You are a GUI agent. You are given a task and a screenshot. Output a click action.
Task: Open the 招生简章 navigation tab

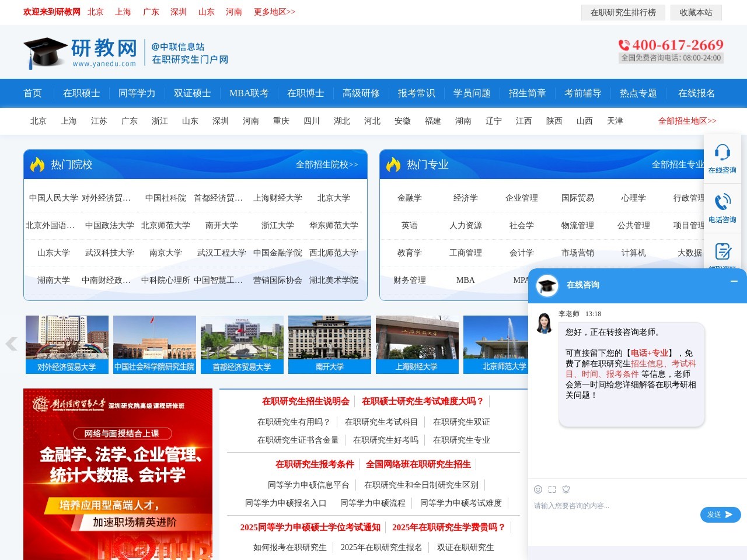pyautogui.click(x=528, y=93)
